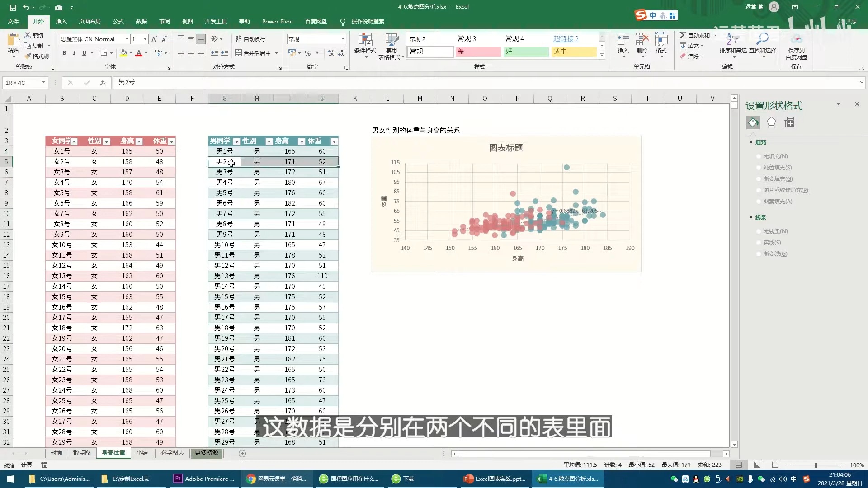Click the Fill & Line paint bucket icon
This screenshot has width=868, height=488.
coord(753,122)
